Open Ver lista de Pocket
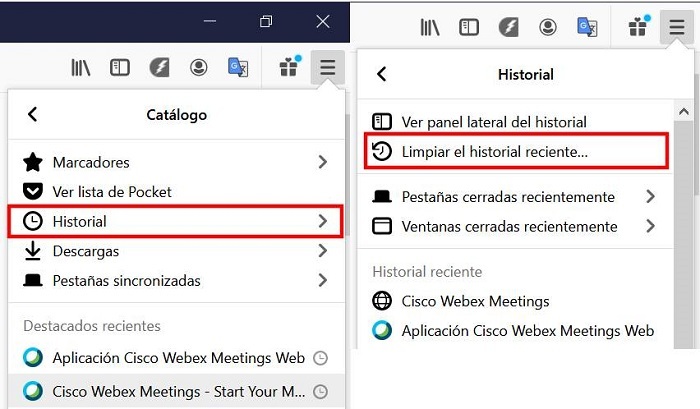Viewport: 700px width, 409px height. coord(112,191)
